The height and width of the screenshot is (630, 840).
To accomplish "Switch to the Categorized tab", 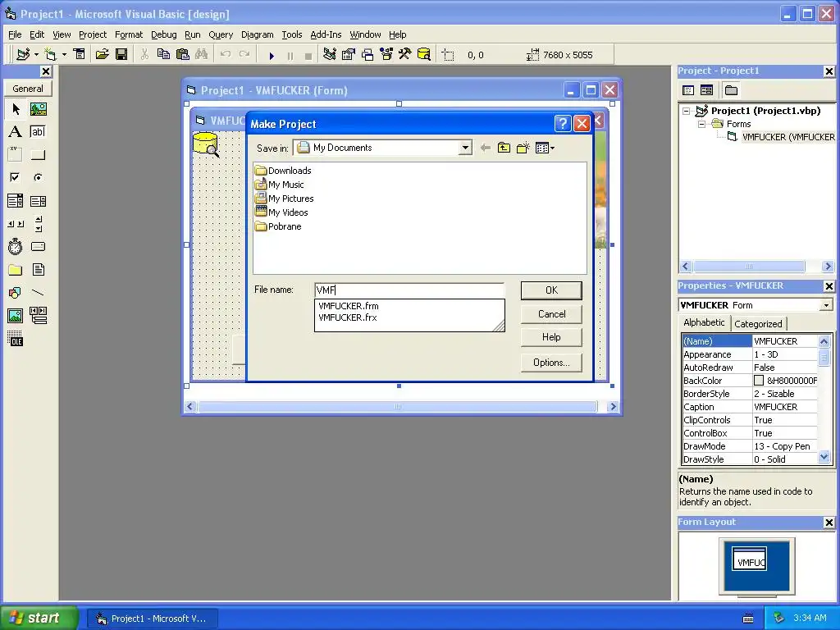I will pos(758,323).
